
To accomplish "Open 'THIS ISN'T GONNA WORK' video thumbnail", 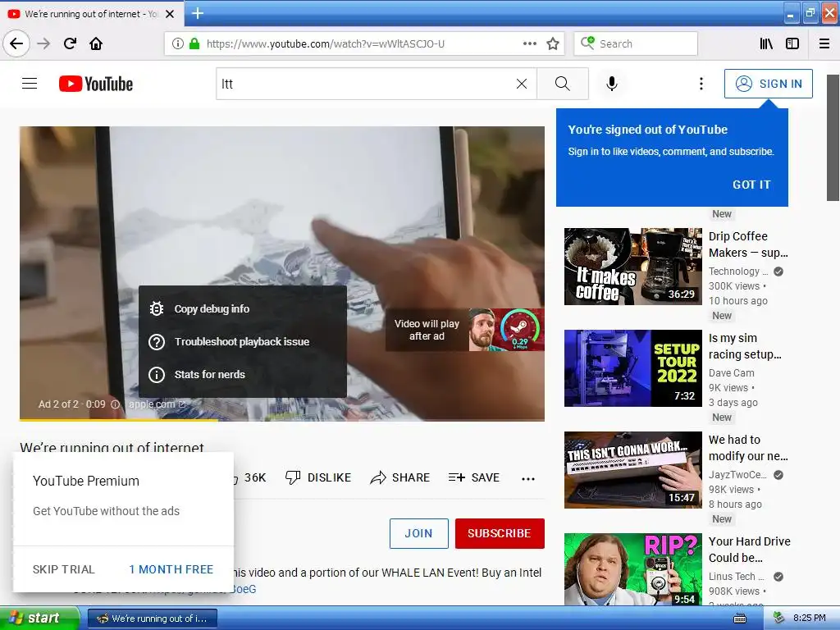I will (x=632, y=470).
